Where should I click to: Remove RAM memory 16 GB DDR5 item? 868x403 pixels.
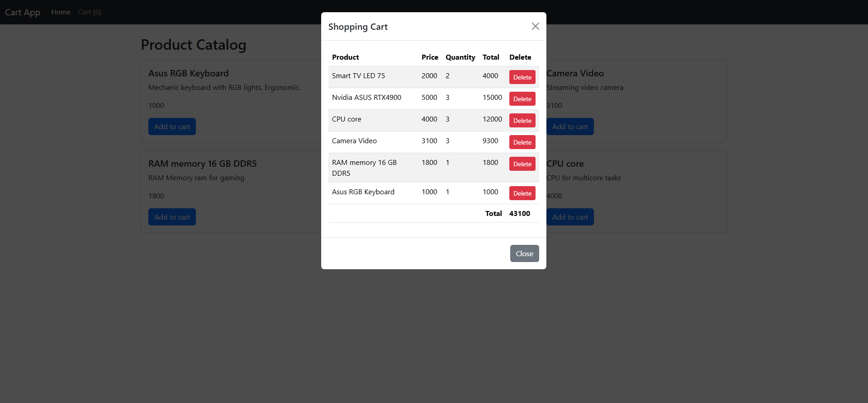point(522,164)
